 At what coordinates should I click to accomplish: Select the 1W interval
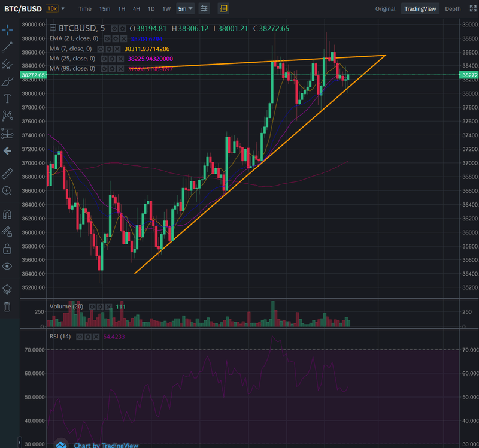coord(166,9)
